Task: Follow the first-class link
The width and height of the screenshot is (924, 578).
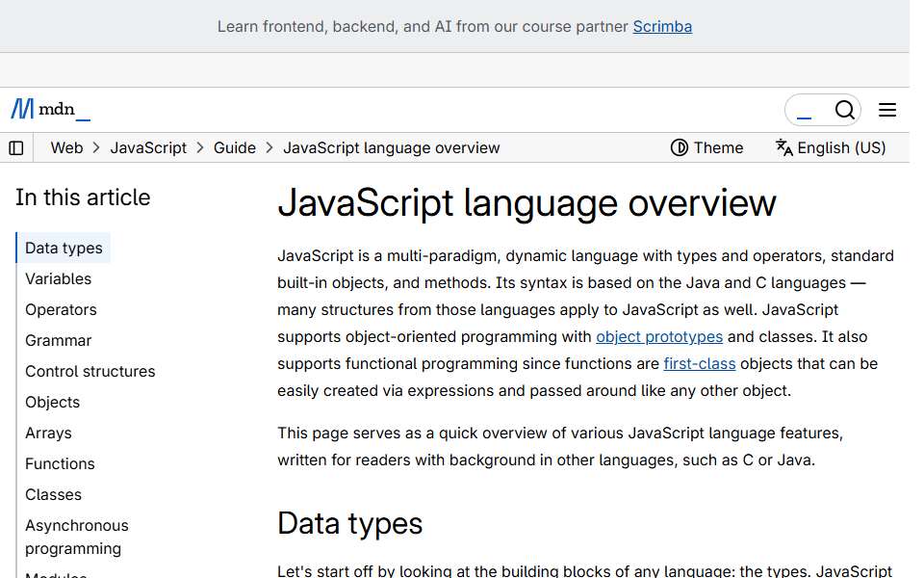Action: (700, 363)
